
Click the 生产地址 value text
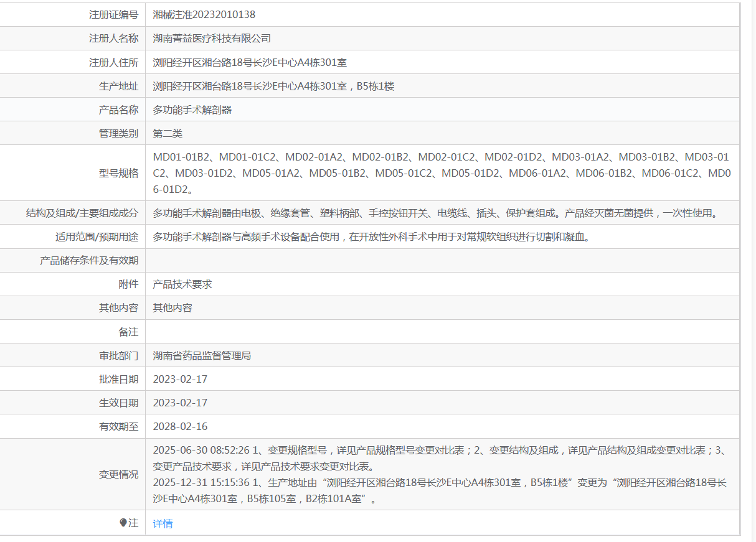273,86
